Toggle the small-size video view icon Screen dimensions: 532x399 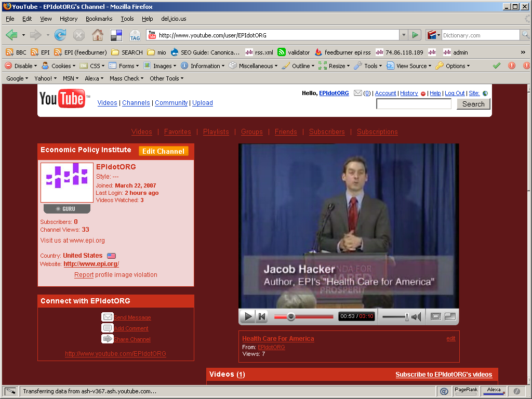(x=450, y=316)
